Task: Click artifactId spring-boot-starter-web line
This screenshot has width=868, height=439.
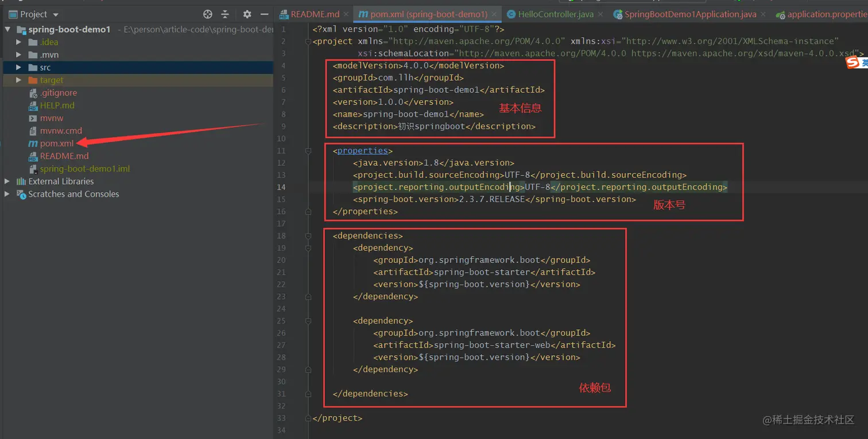Action: coord(494,345)
